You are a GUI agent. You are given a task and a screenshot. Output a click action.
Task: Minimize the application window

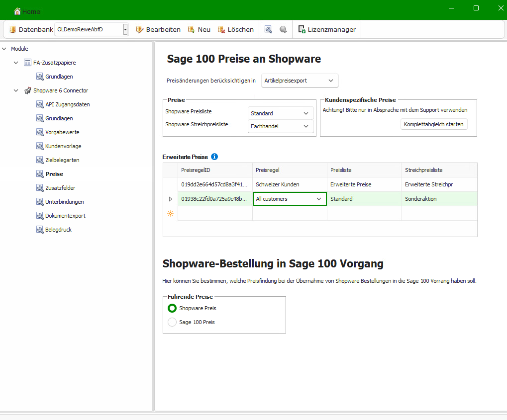(451, 8)
